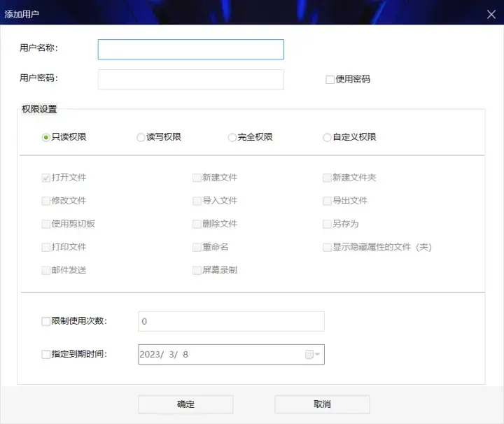Confirm with the 确定 button
Image resolution: width=504 pixels, height=424 pixels.
click(185, 404)
